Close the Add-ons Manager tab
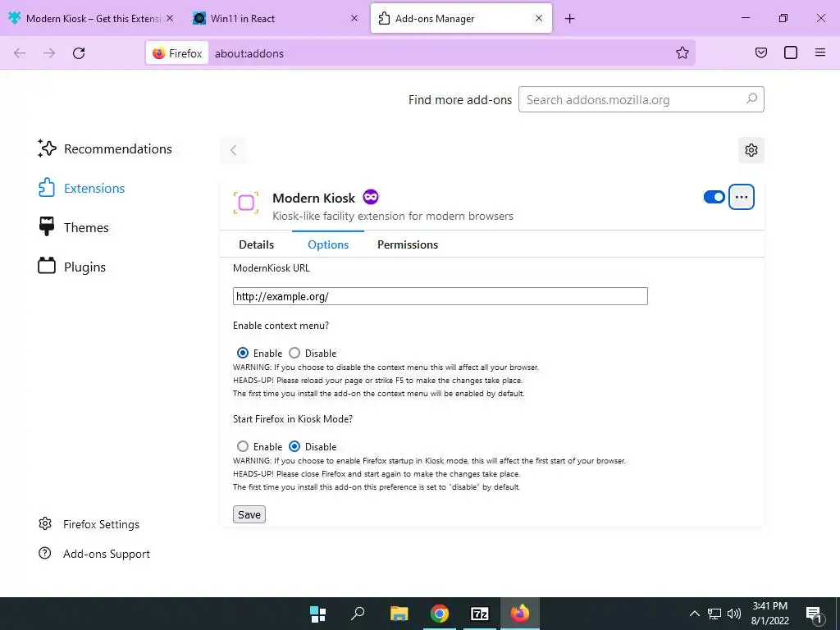This screenshot has height=630, width=840. 539,18
